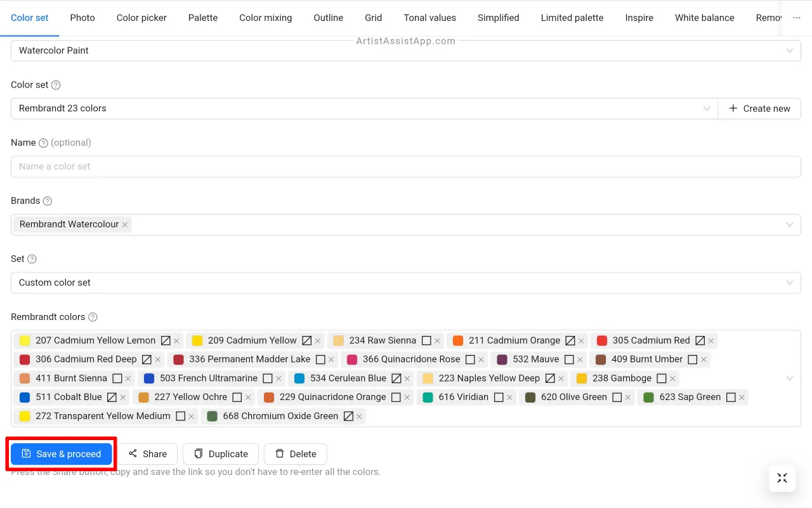812x508 pixels.
Task: Remove 409 Burnt Umber color tag
Action: pos(704,359)
